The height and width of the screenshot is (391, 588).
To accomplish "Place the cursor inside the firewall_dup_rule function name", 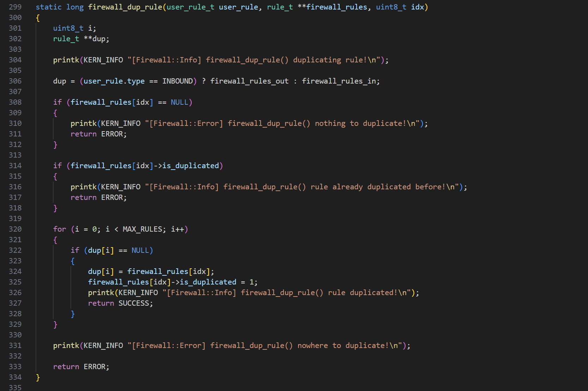I will [x=125, y=7].
